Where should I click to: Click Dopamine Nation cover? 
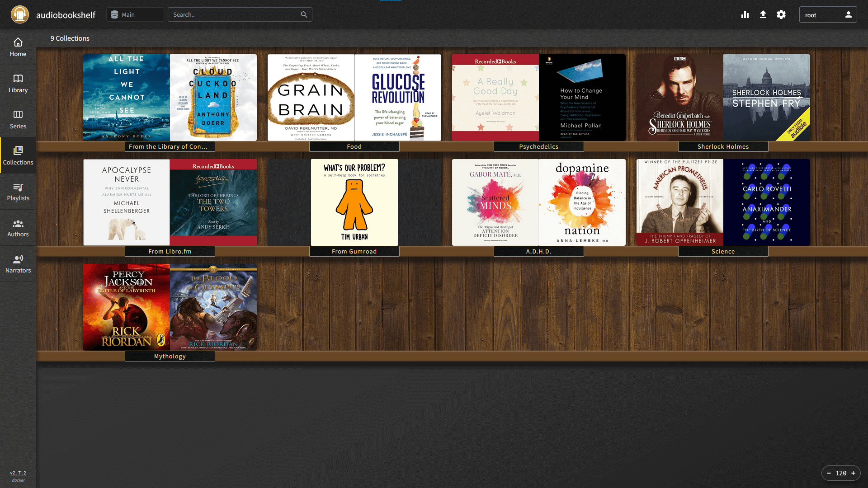click(x=582, y=202)
